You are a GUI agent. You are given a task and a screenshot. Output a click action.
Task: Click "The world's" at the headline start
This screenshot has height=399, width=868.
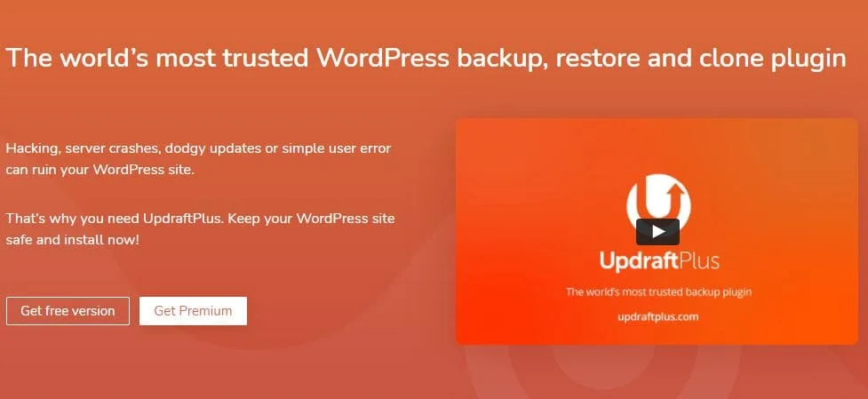(77, 58)
